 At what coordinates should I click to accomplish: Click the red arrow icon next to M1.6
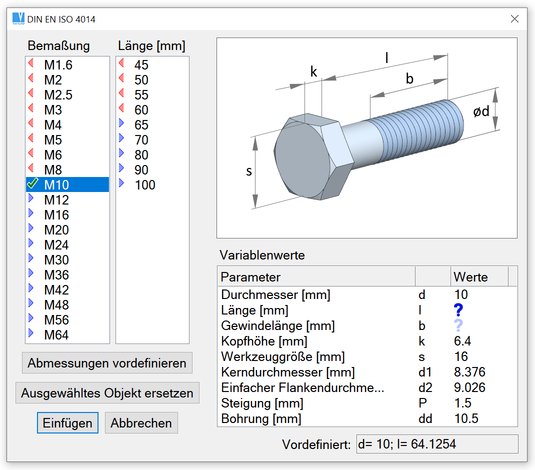point(31,63)
